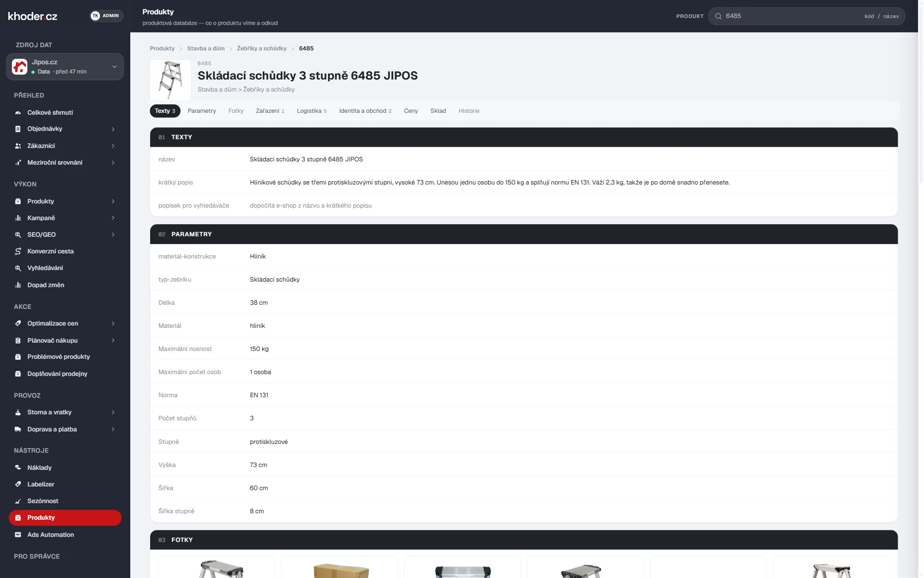Viewport: 924px width, 578px height.
Task: Focus the product search field
Action: click(807, 16)
